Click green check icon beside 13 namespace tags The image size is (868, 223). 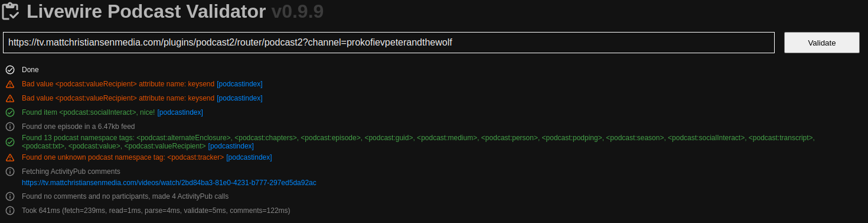pyautogui.click(x=10, y=142)
